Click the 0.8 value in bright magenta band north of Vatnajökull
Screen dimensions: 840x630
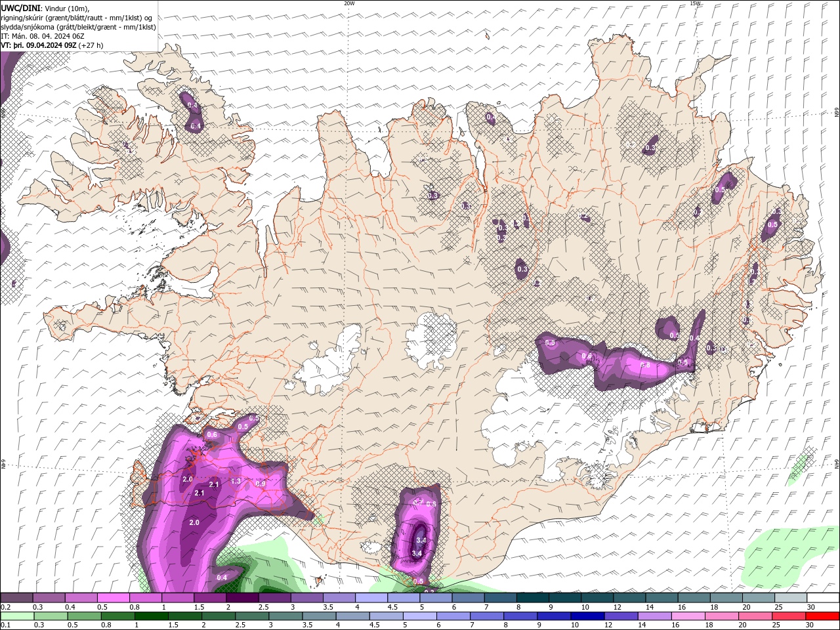tap(644, 365)
